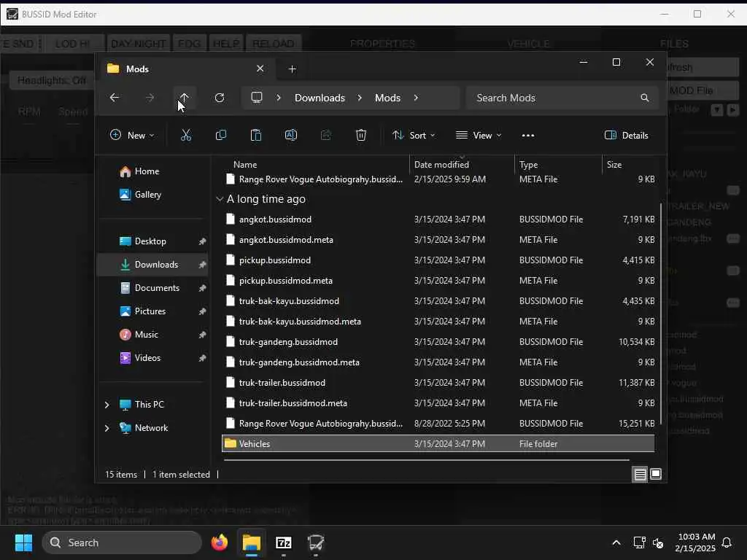Click the taskbar clock and date

tap(695, 542)
